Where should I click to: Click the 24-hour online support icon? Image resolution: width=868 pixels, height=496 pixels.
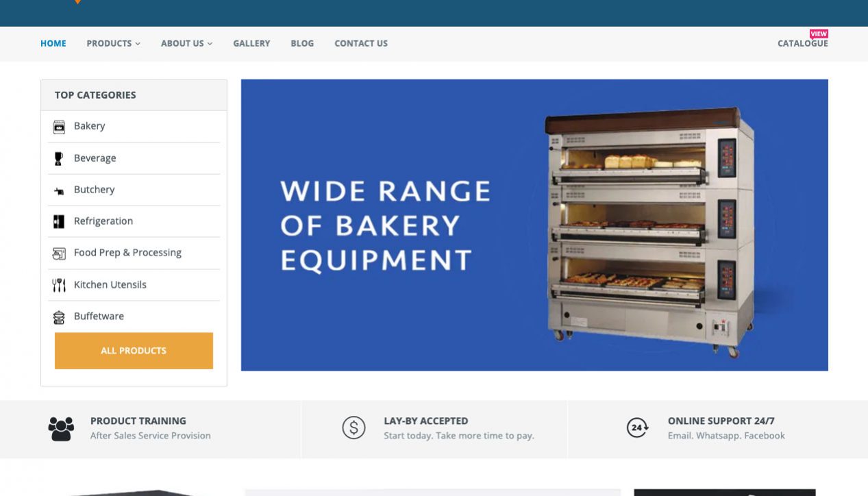coord(637,428)
